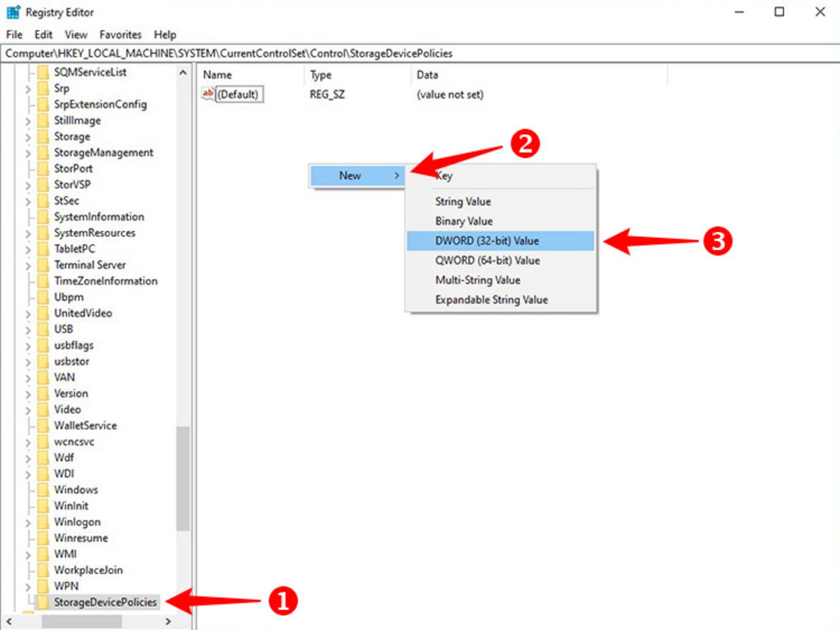Click the usbstor folder icon
This screenshot has width=840, height=630.
tap(43, 362)
